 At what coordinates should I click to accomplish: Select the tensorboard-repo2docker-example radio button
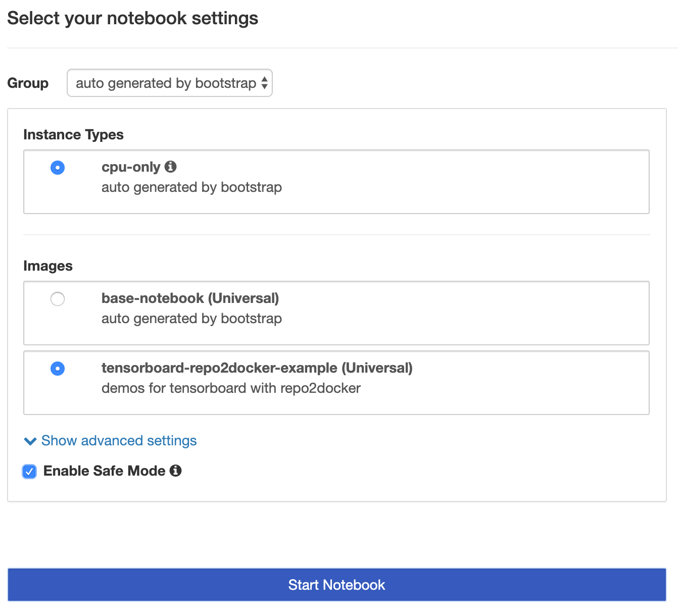coord(58,369)
